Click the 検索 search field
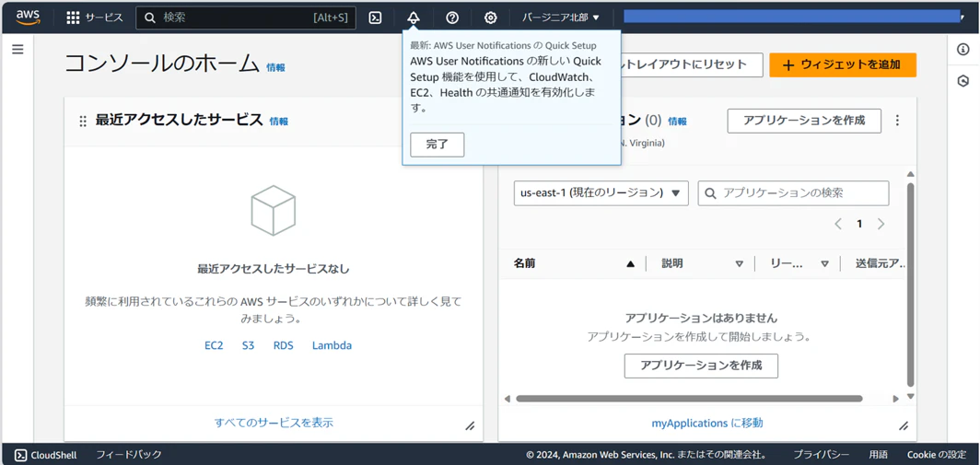The height and width of the screenshot is (465, 980). 246,17
